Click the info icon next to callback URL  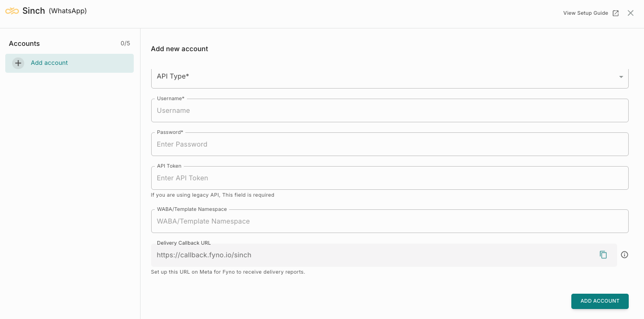tap(625, 255)
